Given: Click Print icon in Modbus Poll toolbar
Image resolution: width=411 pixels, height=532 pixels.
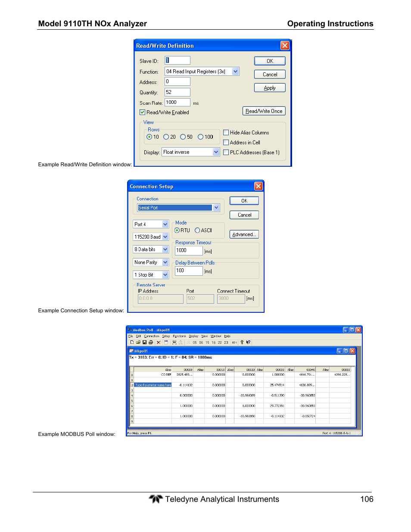Looking at the screenshot, I should point(151,342).
